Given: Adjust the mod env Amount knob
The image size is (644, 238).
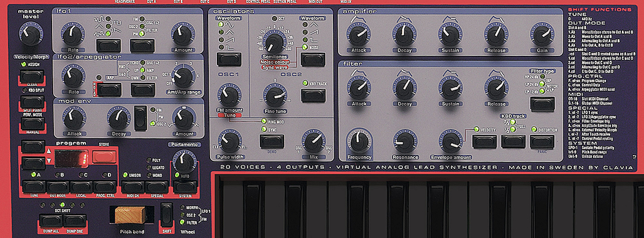Looking at the screenshot, I should click(183, 118).
